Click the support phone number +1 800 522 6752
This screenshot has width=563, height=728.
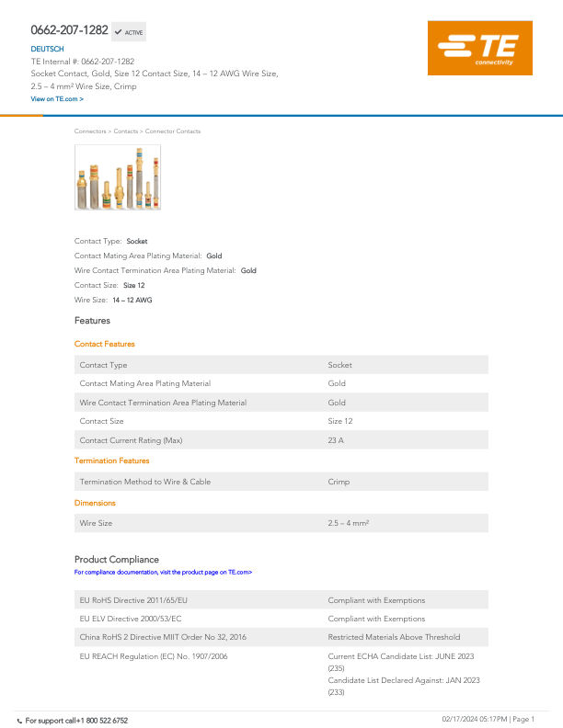102,721
